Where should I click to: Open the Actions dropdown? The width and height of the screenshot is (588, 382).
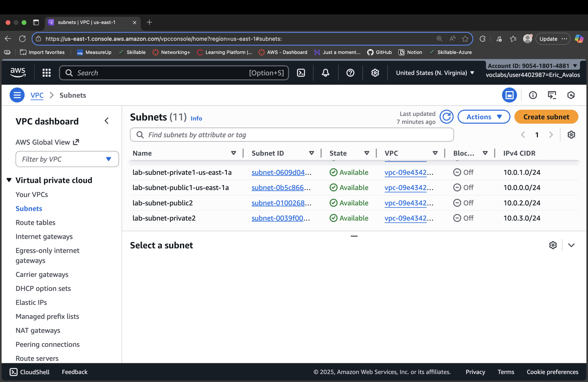click(484, 117)
